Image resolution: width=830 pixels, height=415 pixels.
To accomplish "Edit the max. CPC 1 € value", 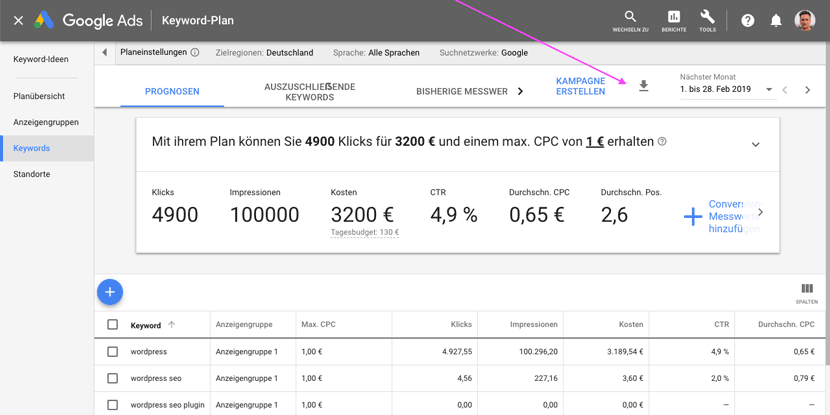I will click(595, 142).
